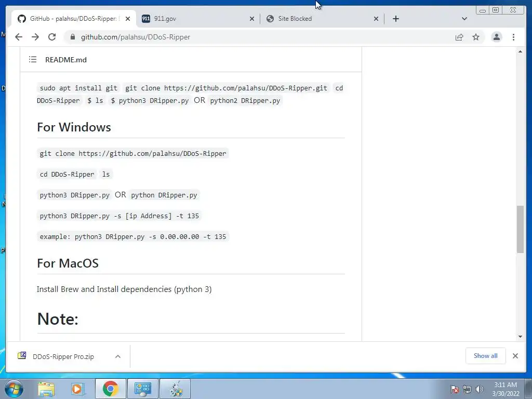The width and height of the screenshot is (532, 399).
Task: Close the 911.gov tab
Action: tap(252, 19)
